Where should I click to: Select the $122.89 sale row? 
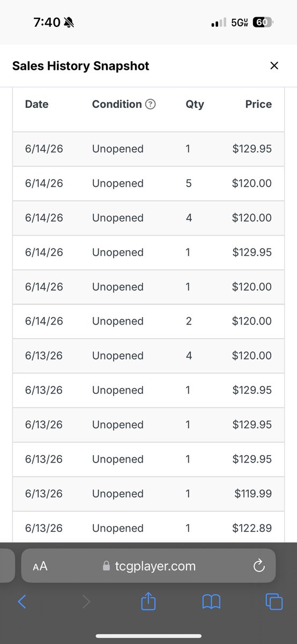coord(148,528)
